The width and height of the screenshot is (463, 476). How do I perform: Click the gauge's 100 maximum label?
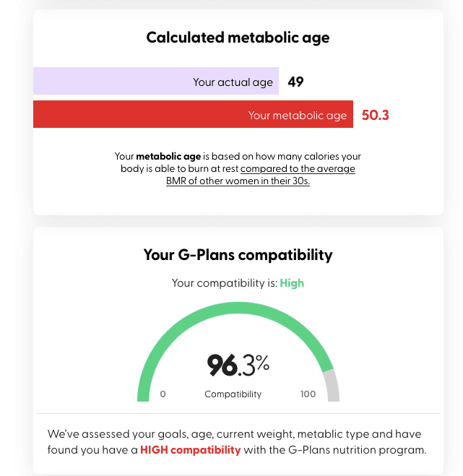pos(308,394)
